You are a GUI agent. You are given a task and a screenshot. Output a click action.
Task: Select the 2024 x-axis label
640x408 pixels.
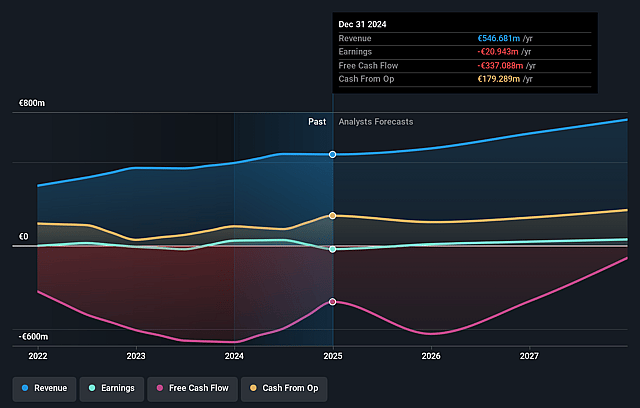pyautogui.click(x=234, y=356)
